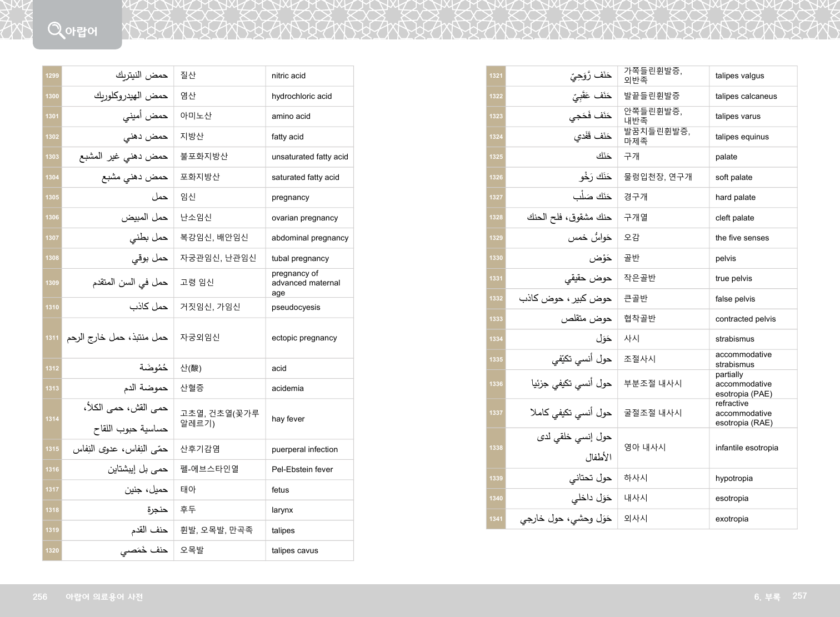
Task: Select row number 1338 badge
Action: [496, 448]
